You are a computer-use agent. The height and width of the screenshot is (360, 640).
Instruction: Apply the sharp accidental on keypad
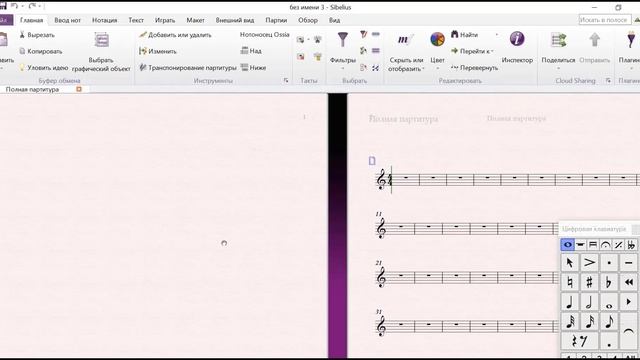[589, 282]
